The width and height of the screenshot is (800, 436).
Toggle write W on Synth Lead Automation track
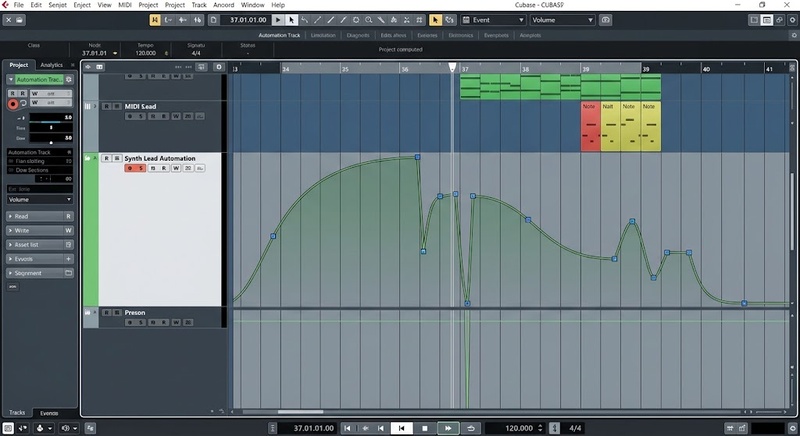[176, 168]
